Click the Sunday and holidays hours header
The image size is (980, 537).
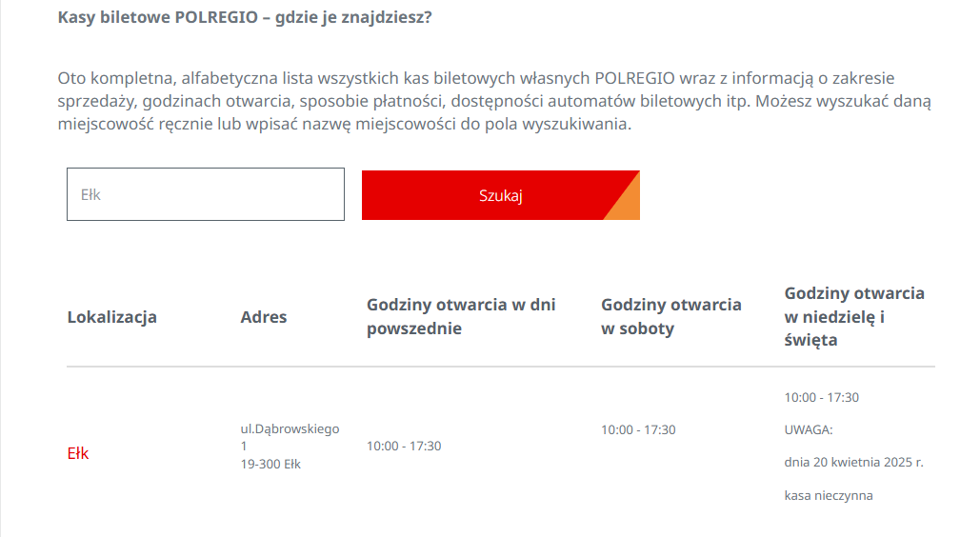click(x=853, y=316)
